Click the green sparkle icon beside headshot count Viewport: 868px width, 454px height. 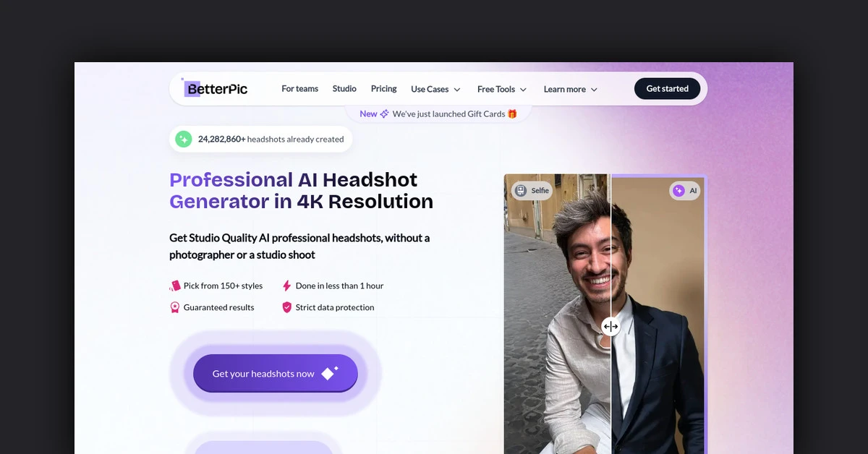point(184,139)
